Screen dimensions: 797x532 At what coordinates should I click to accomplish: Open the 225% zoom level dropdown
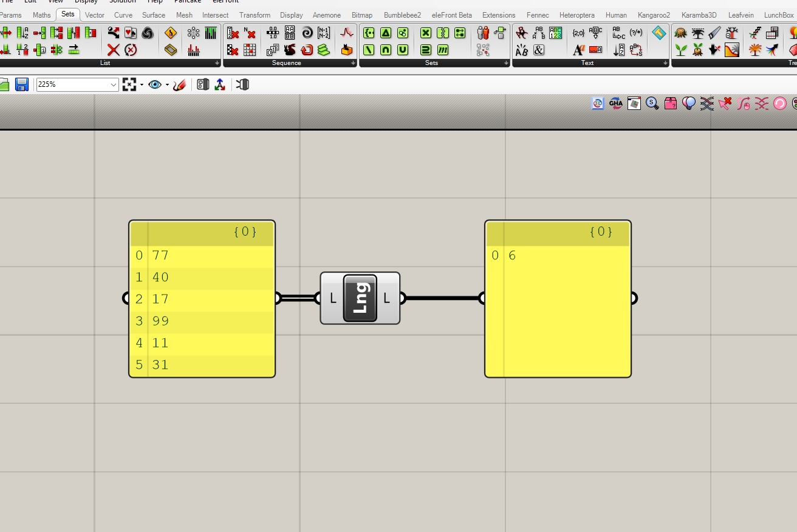(x=114, y=85)
